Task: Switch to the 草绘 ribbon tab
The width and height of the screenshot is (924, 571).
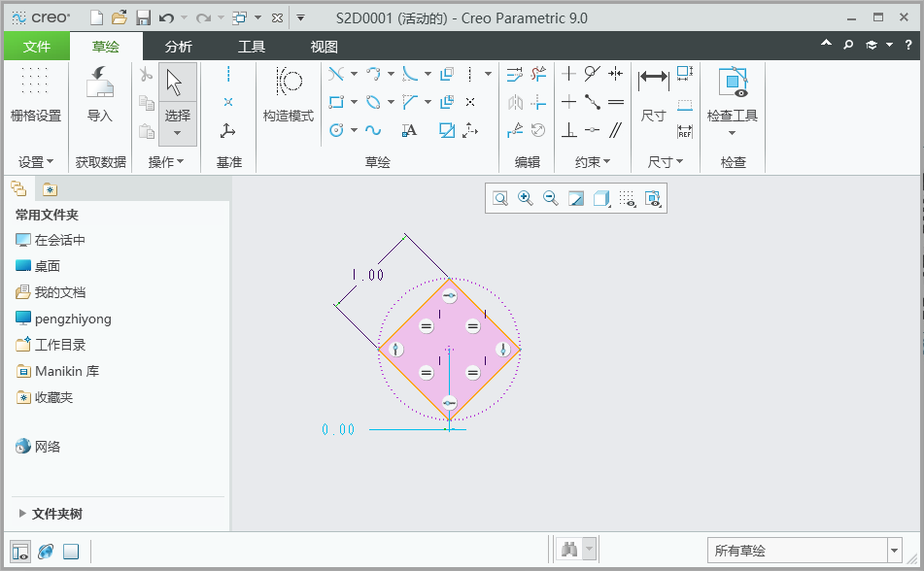Action: 106,47
